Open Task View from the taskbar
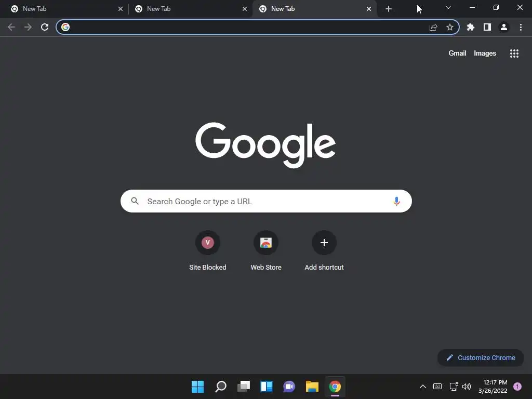The height and width of the screenshot is (399, 532). (x=244, y=387)
